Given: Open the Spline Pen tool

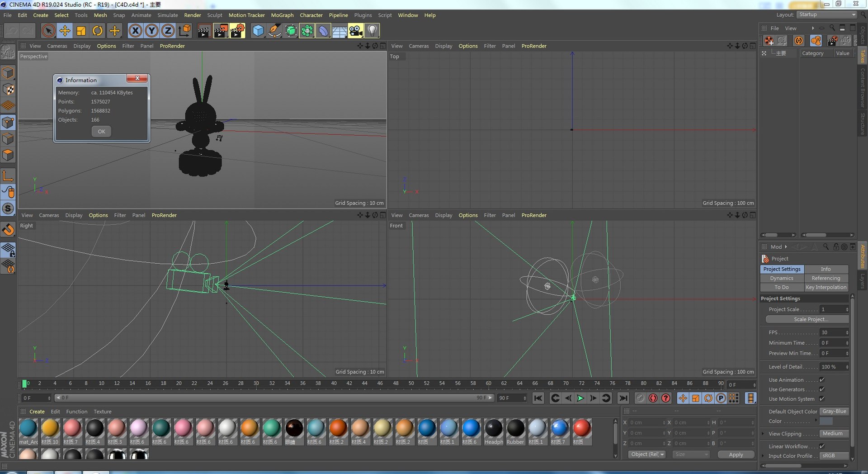Looking at the screenshot, I should tap(274, 31).
